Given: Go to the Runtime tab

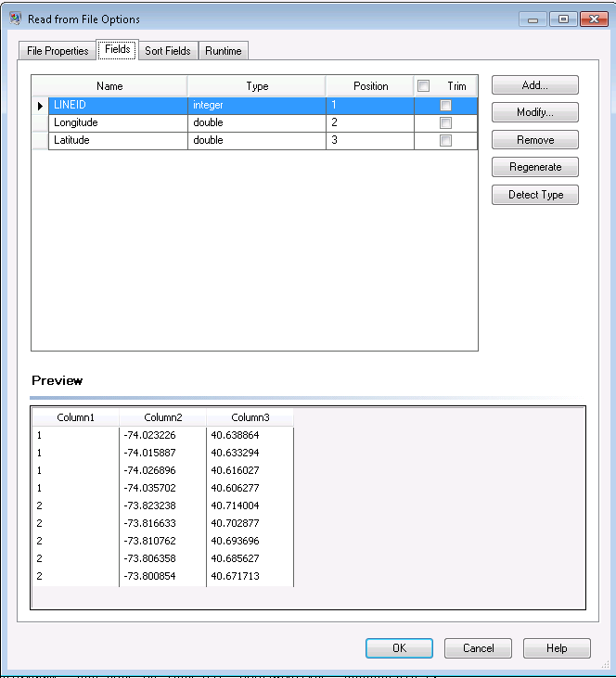Looking at the screenshot, I should point(224,51).
